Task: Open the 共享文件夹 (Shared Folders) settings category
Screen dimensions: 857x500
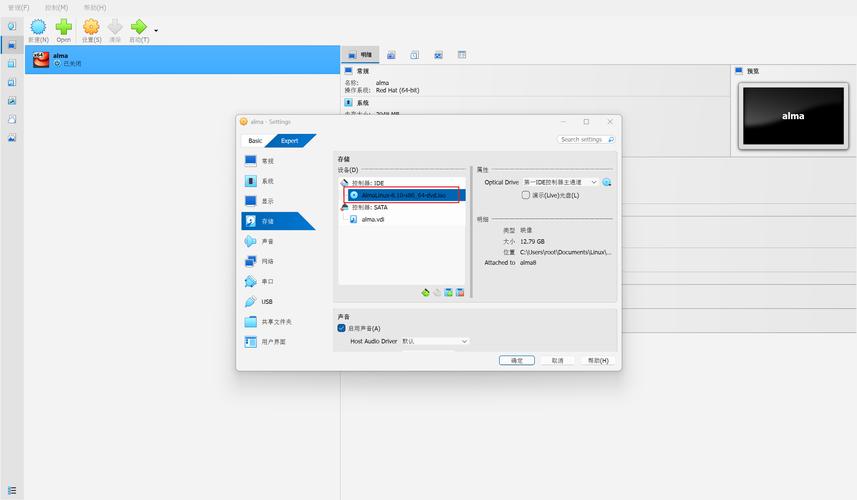Action: pos(276,322)
